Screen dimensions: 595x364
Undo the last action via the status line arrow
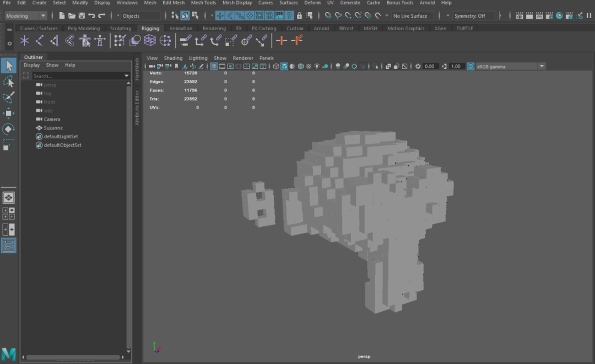pyautogui.click(x=91, y=15)
